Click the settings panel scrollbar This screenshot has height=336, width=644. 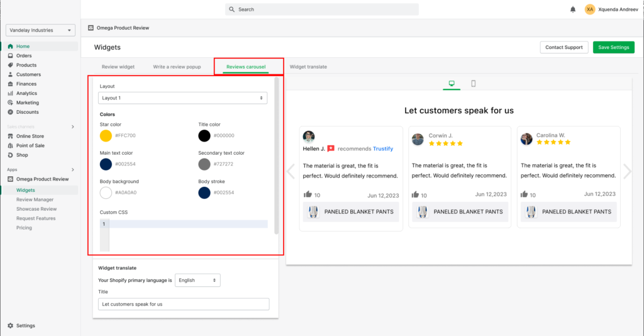click(277, 156)
